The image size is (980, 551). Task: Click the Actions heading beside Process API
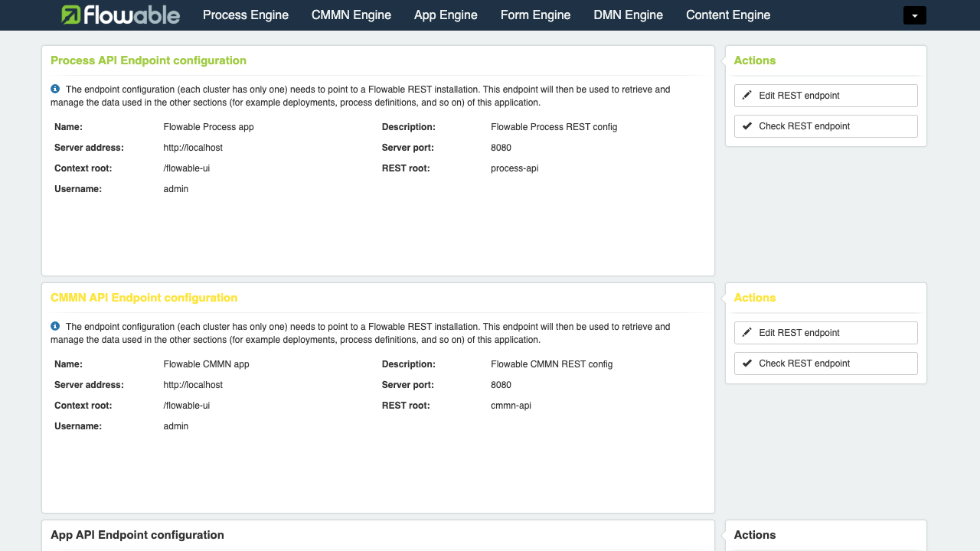click(x=755, y=60)
